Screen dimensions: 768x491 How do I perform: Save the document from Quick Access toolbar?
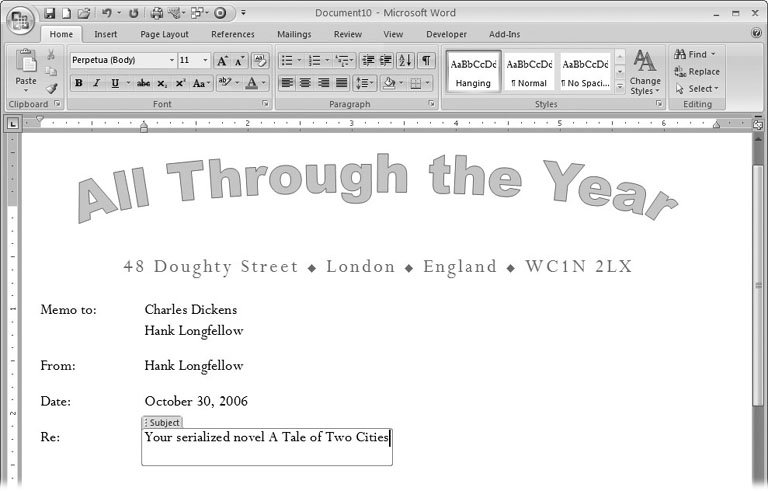(x=49, y=13)
